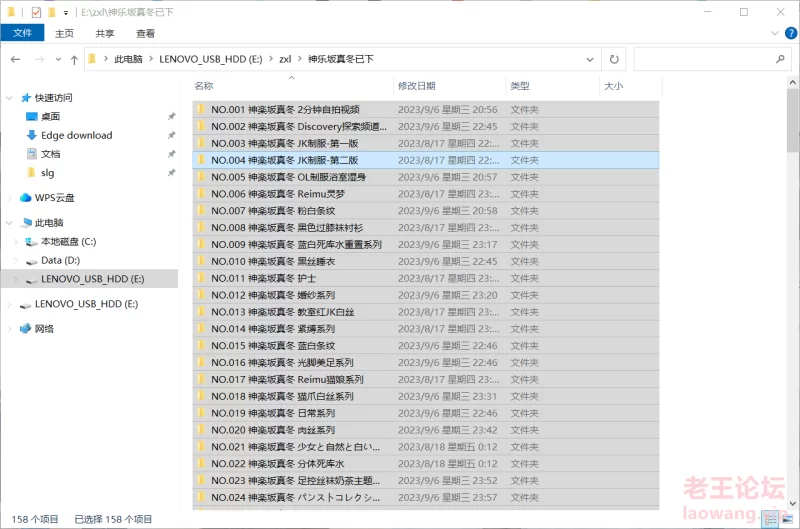Click folder NO.015 神楽坂真冬 蓝白条纹
Screen dimensions: 800x529
[273, 346]
